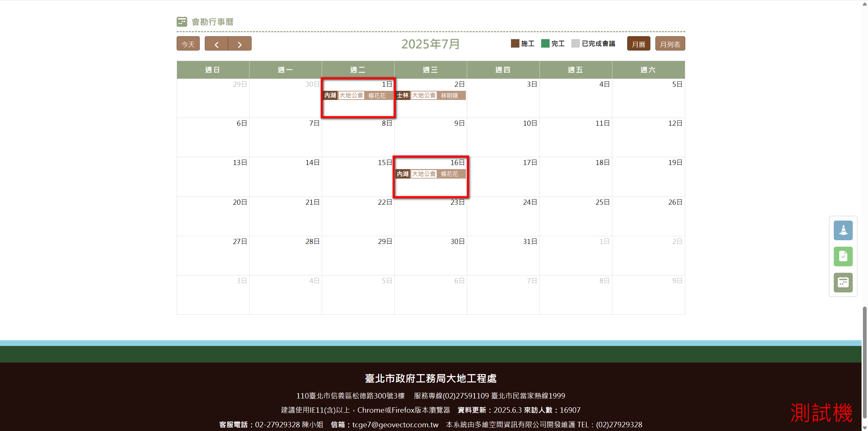Select the 10日 calendar day cell
Image resolution: width=868 pixels, height=431 pixels.
(503, 137)
